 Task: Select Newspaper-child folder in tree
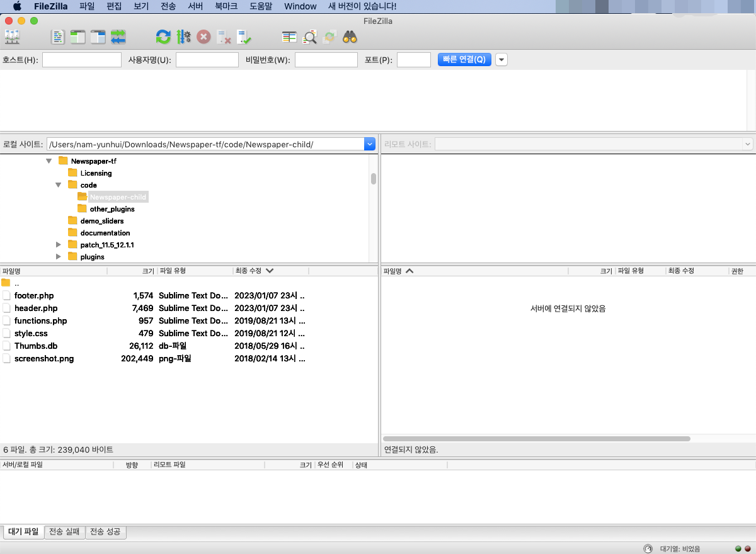coord(118,197)
